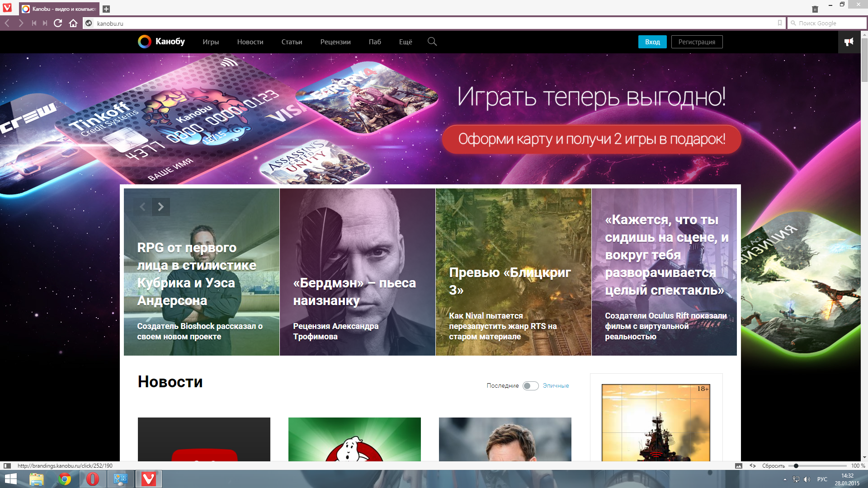Open Новости menu item

pyautogui.click(x=250, y=42)
